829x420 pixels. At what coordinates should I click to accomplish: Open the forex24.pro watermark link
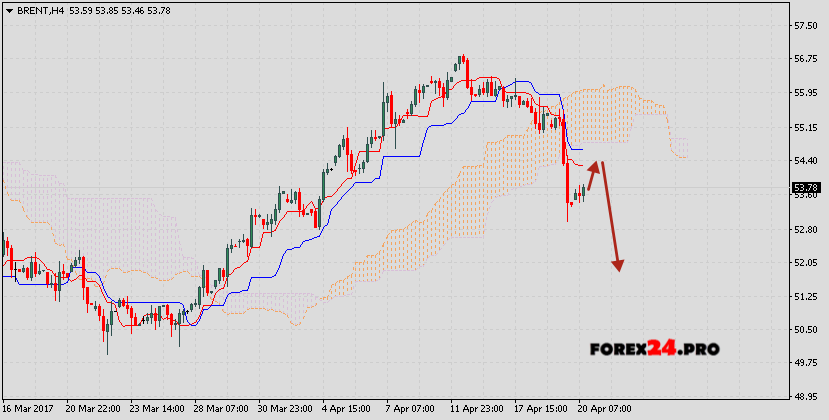click(654, 350)
